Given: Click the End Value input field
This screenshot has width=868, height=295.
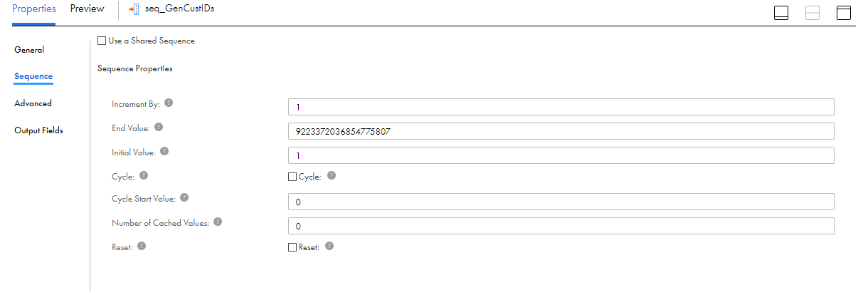Looking at the screenshot, I should point(561,131).
